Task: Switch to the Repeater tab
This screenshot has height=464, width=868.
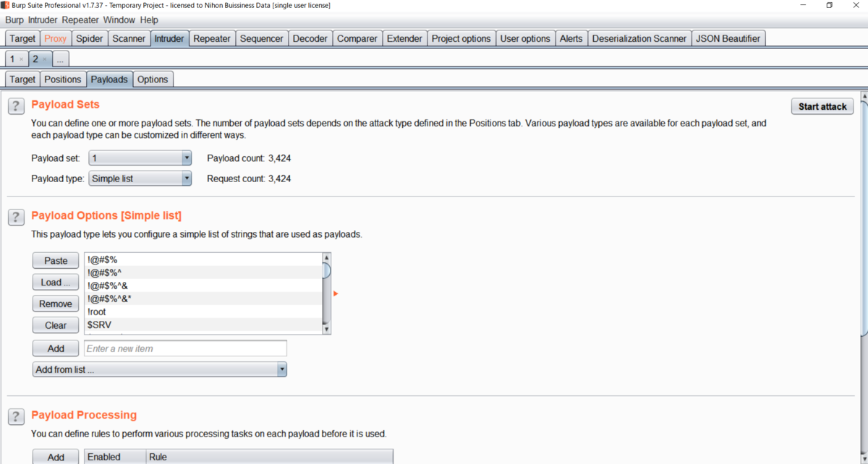Action: click(212, 38)
